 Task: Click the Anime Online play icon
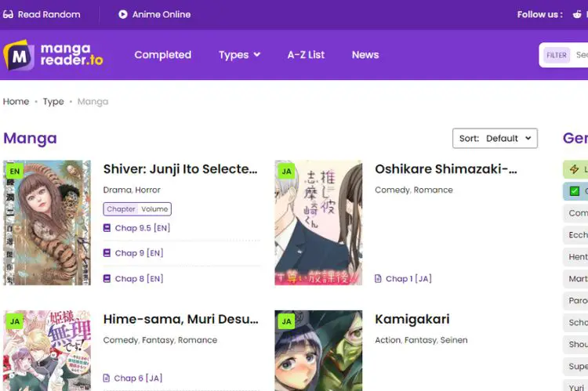click(122, 15)
